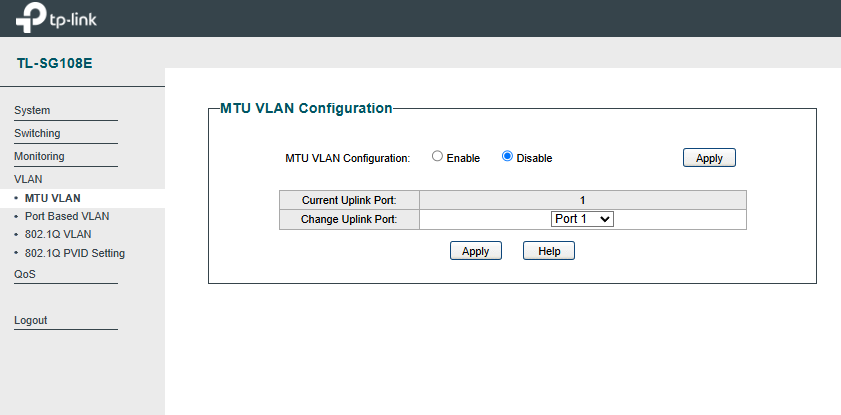Collapse the VLAN menu section
The height and width of the screenshot is (415, 841).
28,179
